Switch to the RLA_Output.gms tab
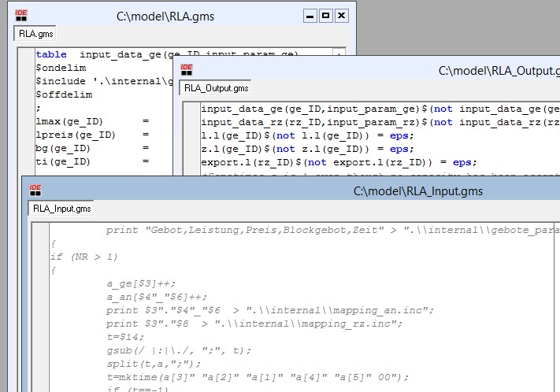The height and width of the screenshot is (392, 560). coord(216,88)
